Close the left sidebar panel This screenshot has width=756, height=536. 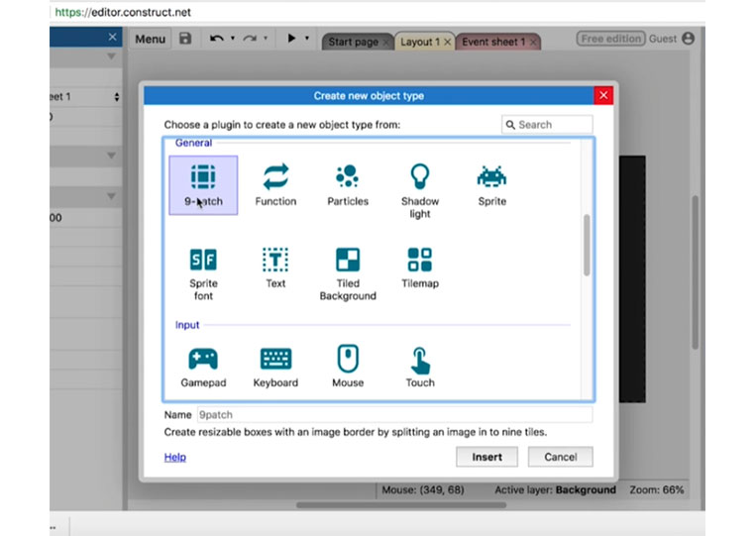coord(112,37)
